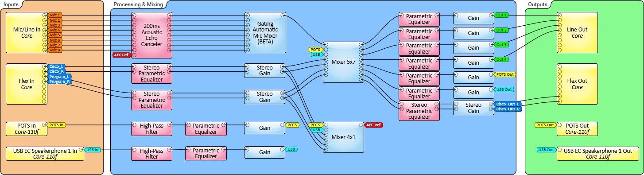This screenshot has height=175, width=644.
Task: Select the Line Out Core block
Action: 577,32
